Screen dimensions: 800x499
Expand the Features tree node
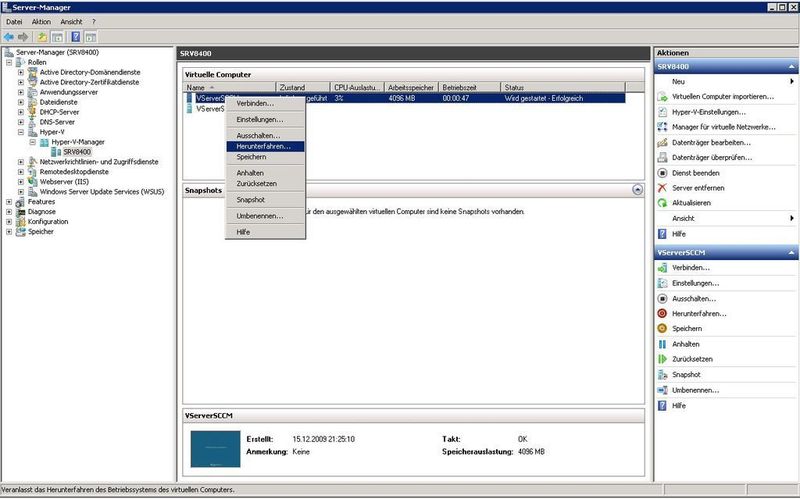coord(9,202)
